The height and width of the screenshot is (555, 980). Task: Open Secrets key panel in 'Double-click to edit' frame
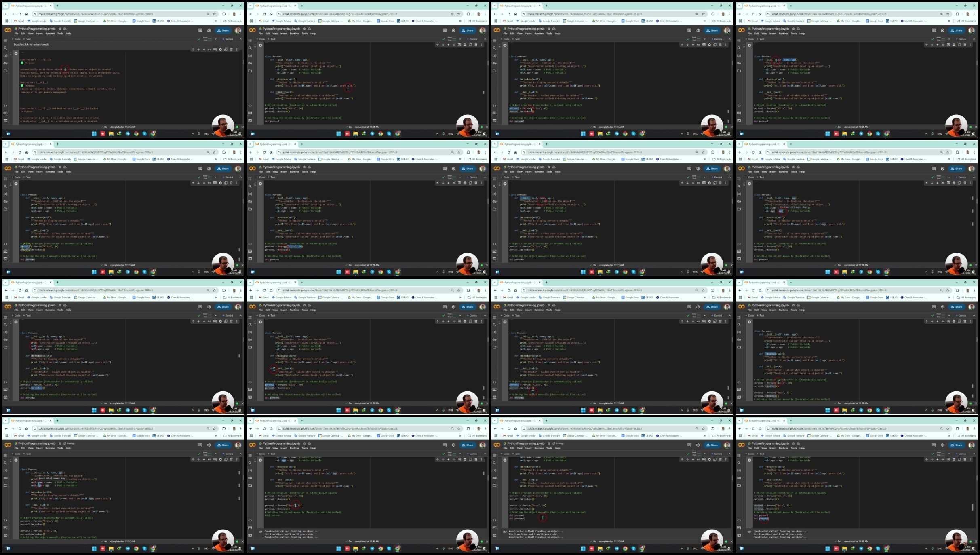[x=5, y=63]
